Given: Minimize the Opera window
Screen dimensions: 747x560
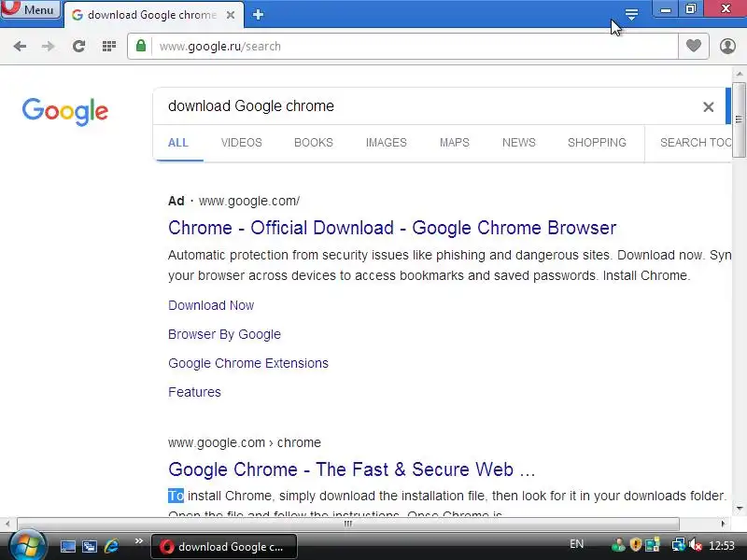Looking at the screenshot, I should tap(666, 9).
